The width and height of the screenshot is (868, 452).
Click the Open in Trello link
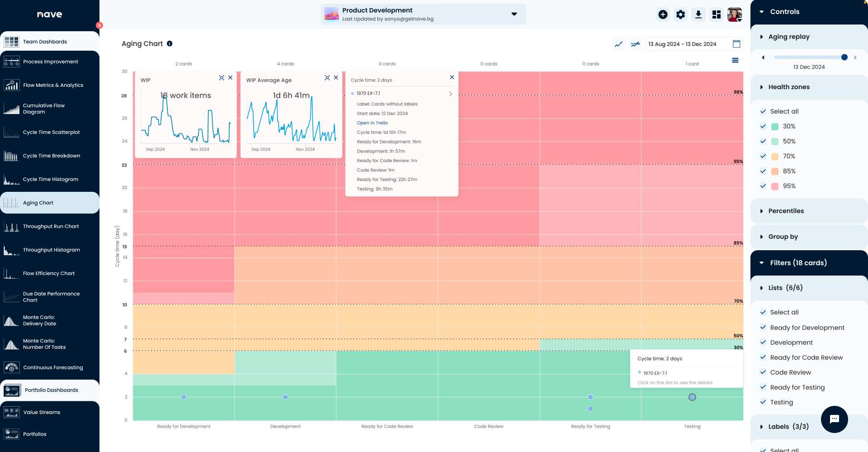pos(372,123)
